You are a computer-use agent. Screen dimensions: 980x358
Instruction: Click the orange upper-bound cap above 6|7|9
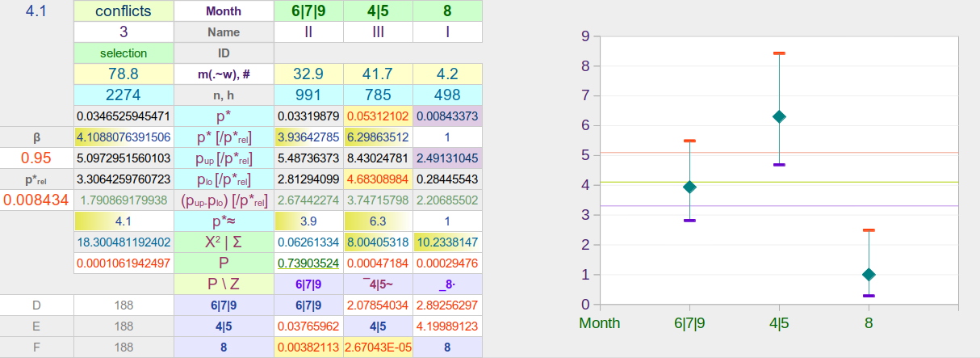[x=689, y=141]
